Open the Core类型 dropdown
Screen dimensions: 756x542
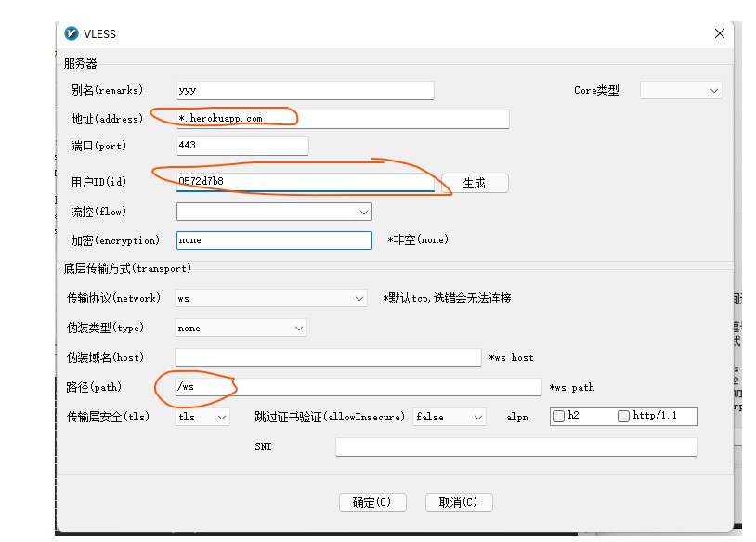click(x=681, y=90)
